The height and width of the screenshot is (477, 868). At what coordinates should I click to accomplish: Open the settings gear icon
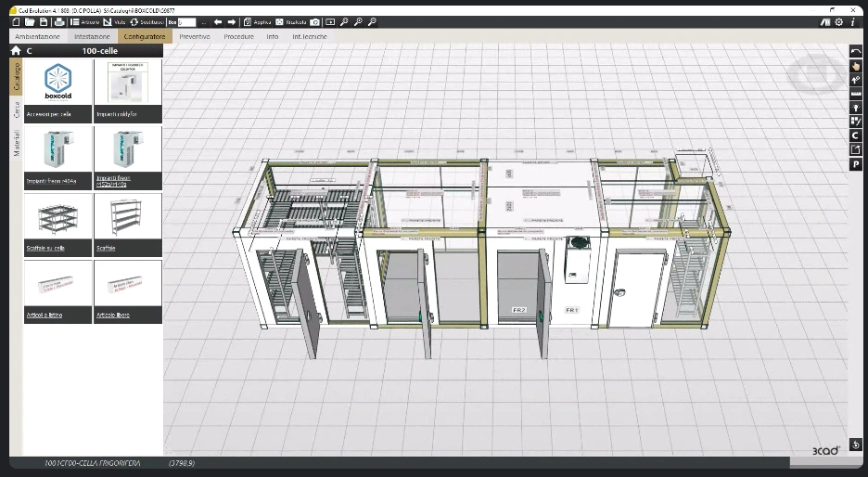839,21
